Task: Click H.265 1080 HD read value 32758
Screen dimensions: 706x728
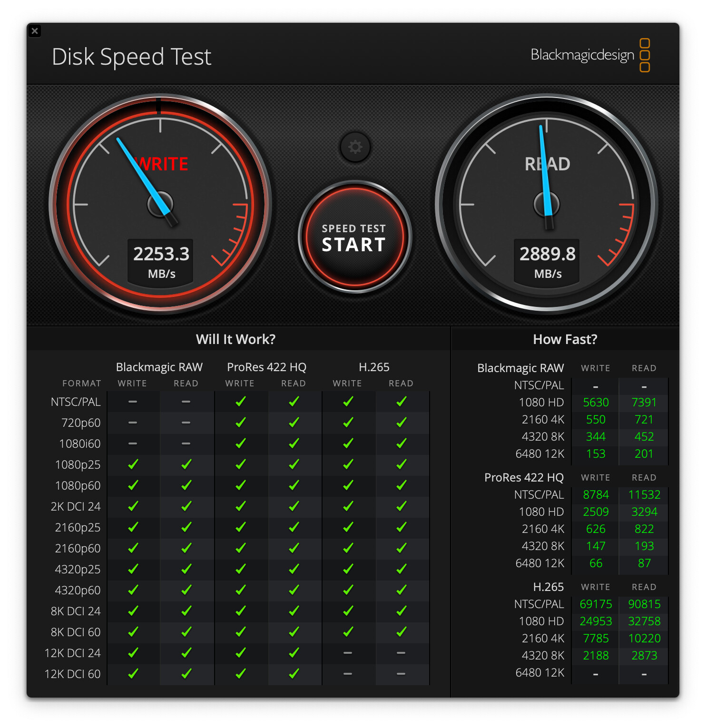Action: click(644, 621)
